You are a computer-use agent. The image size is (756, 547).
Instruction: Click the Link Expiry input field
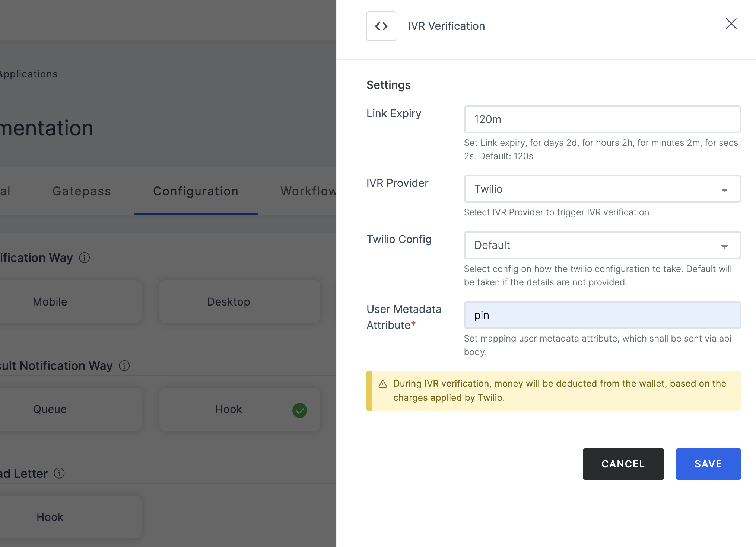pos(602,119)
